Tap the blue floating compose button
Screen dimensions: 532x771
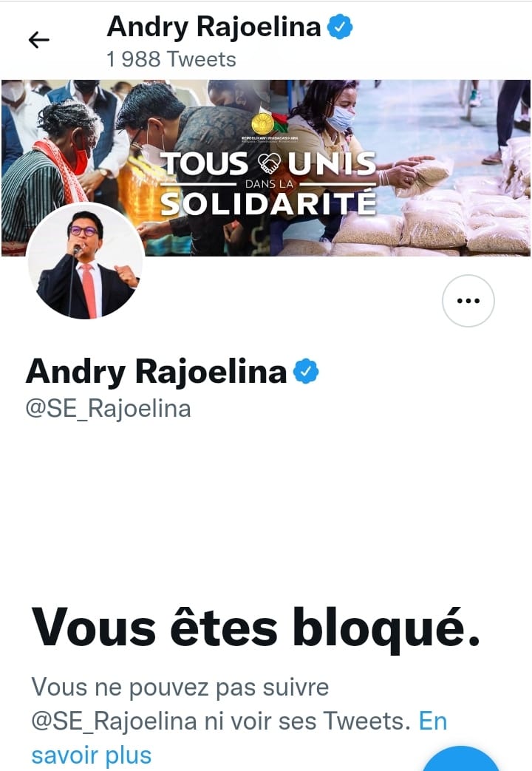pos(461,758)
